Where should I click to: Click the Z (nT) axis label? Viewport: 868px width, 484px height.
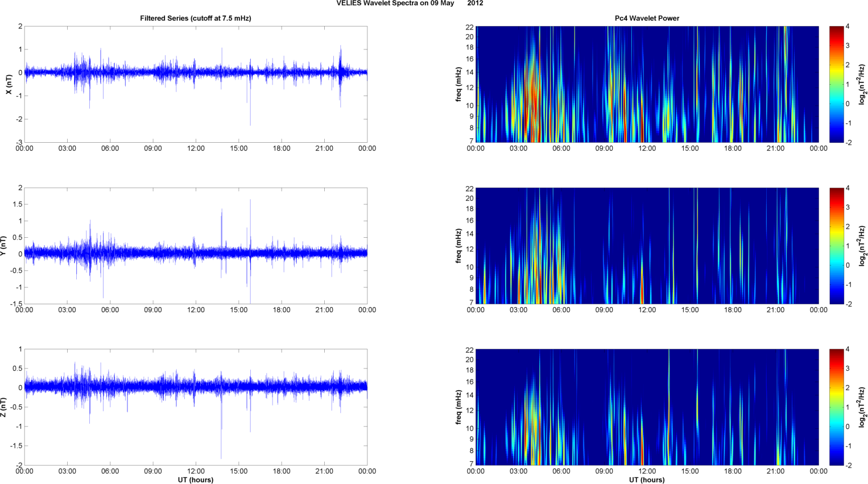[x=4, y=407]
